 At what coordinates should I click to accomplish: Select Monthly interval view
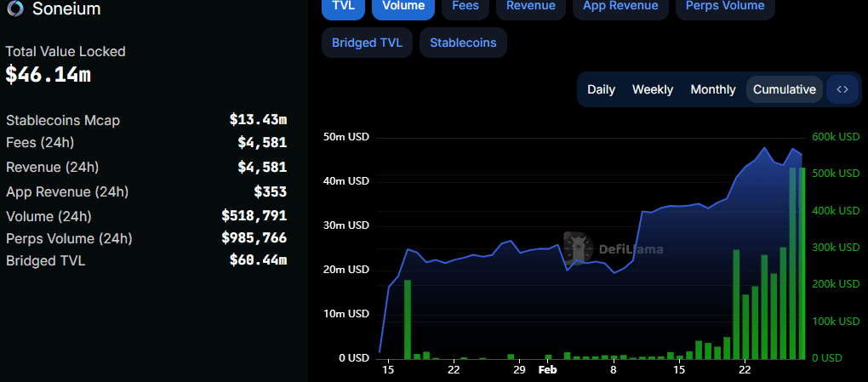[x=713, y=89]
